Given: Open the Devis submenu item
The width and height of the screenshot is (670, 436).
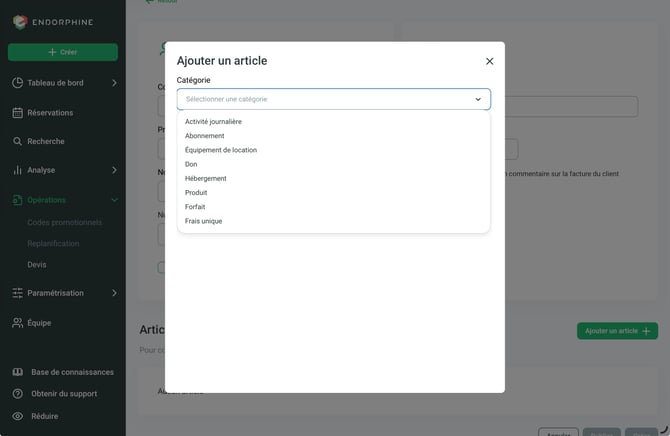Looking at the screenshot, I should (37, 265).
